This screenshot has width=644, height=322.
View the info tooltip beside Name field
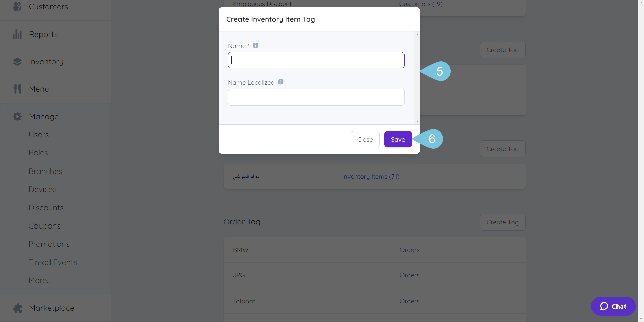pos(255,45)
